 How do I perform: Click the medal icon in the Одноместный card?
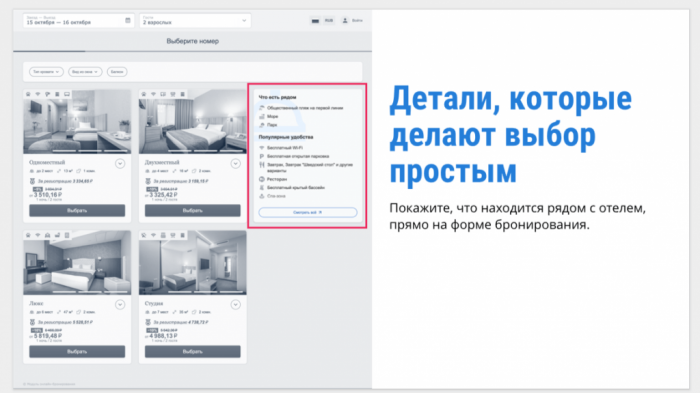32,181
